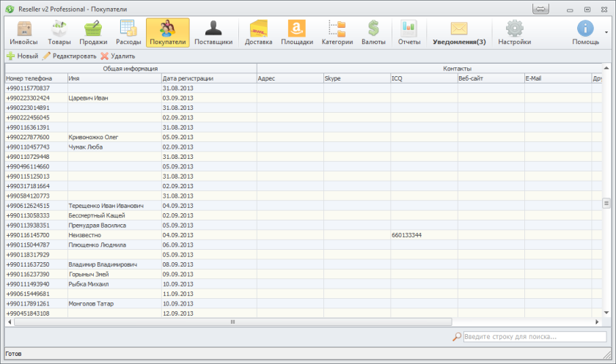The height and width of the screenshot is (364, 616).
Task: Open the Поставщики (Suppliers) section
Action: [213, 33]
